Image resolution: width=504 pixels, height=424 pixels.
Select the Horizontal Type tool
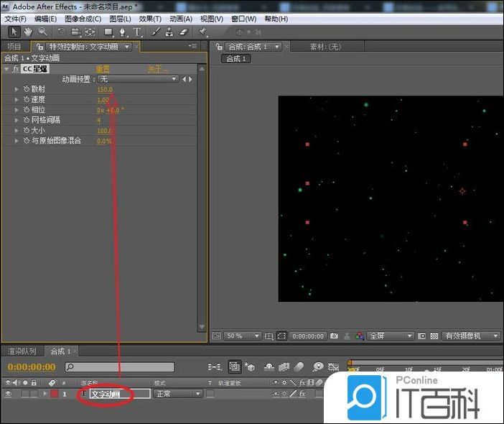tap(137, 32)
